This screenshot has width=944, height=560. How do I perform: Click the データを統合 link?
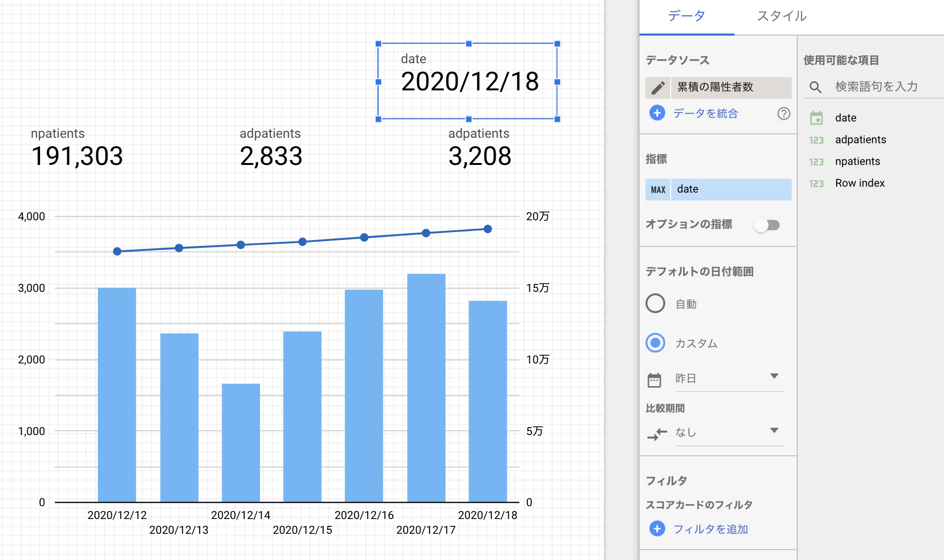(x=705, y=114)
